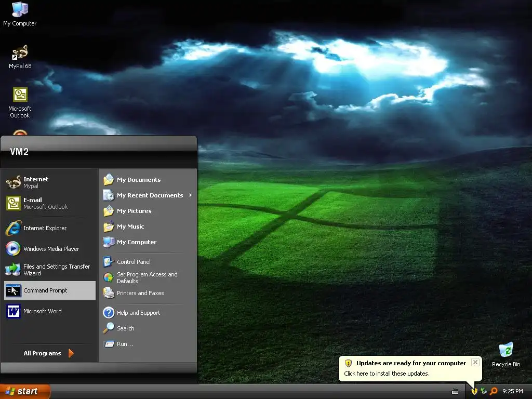Viewport: 532px width, 399px height.
Task: Open My Pictures folder
Action: click(148, 211)
